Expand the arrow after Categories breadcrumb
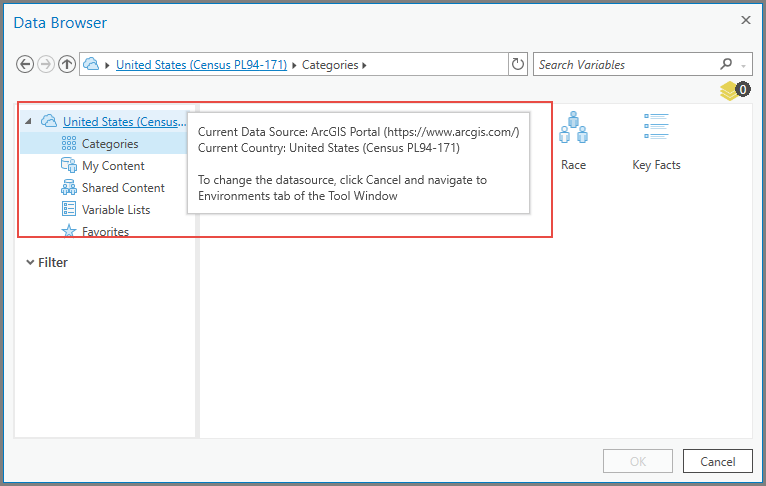766x486 pixels. [364, 66]
